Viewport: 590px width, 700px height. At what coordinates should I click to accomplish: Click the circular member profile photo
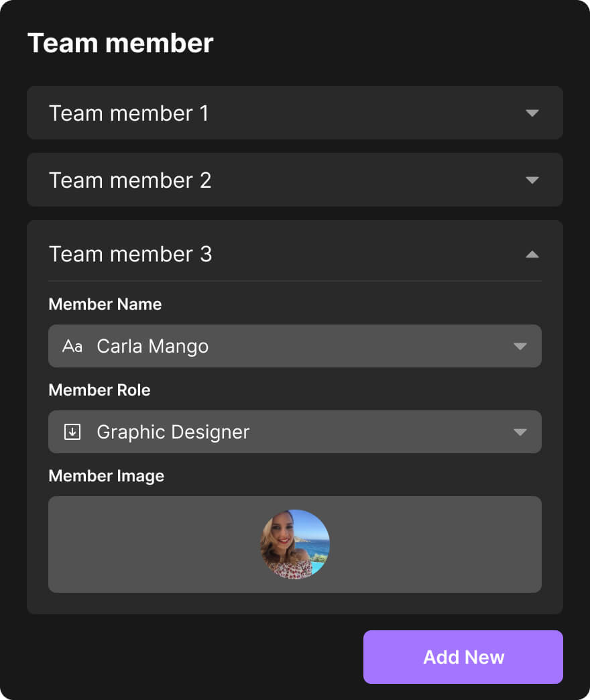(295, 544)
